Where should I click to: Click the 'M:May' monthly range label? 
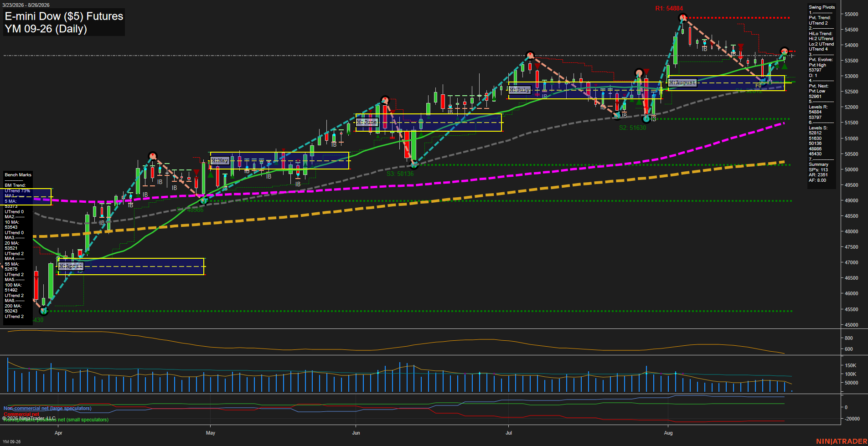tap(220, 161)
